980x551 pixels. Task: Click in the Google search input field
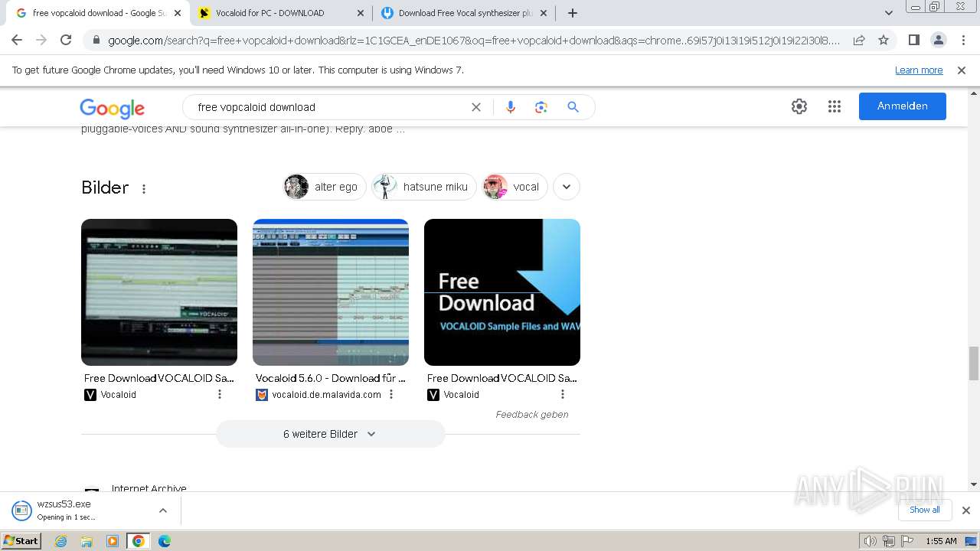click(329, 107)
